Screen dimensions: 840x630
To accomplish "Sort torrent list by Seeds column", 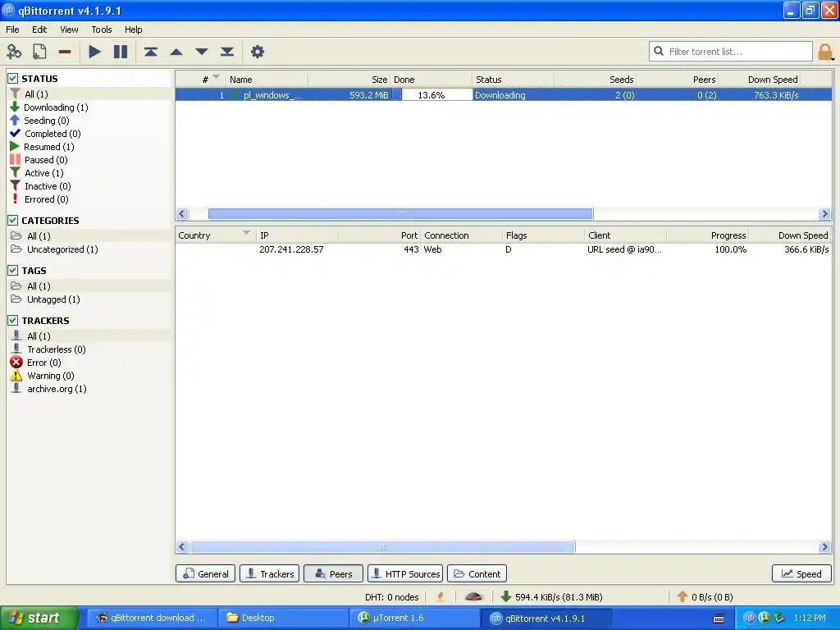I will click(x=596, y=80).
